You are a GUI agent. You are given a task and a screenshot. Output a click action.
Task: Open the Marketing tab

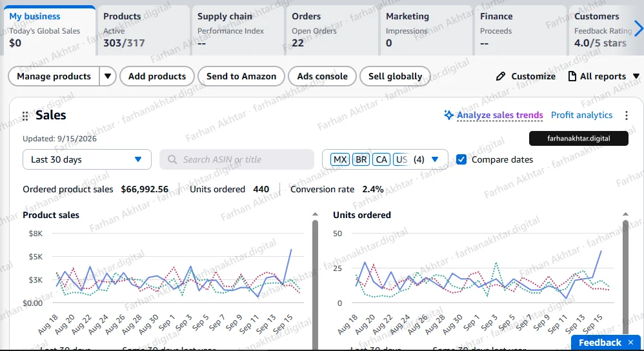click(x=426, y=31)
